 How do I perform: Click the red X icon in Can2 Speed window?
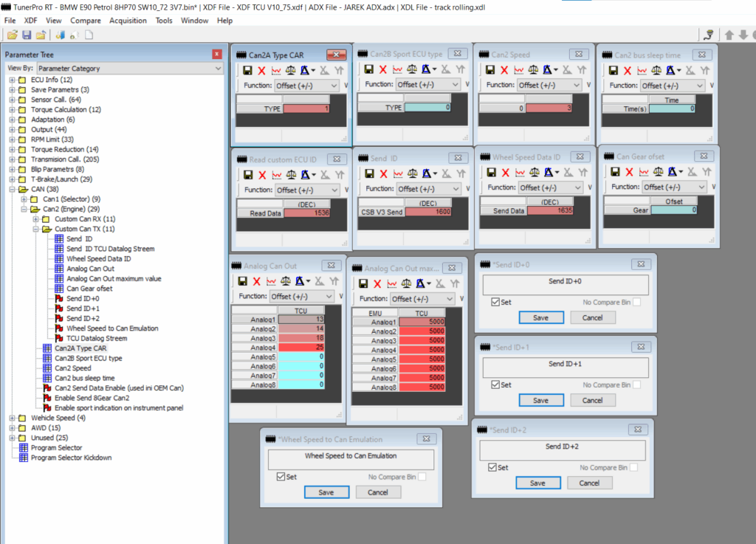505,70
